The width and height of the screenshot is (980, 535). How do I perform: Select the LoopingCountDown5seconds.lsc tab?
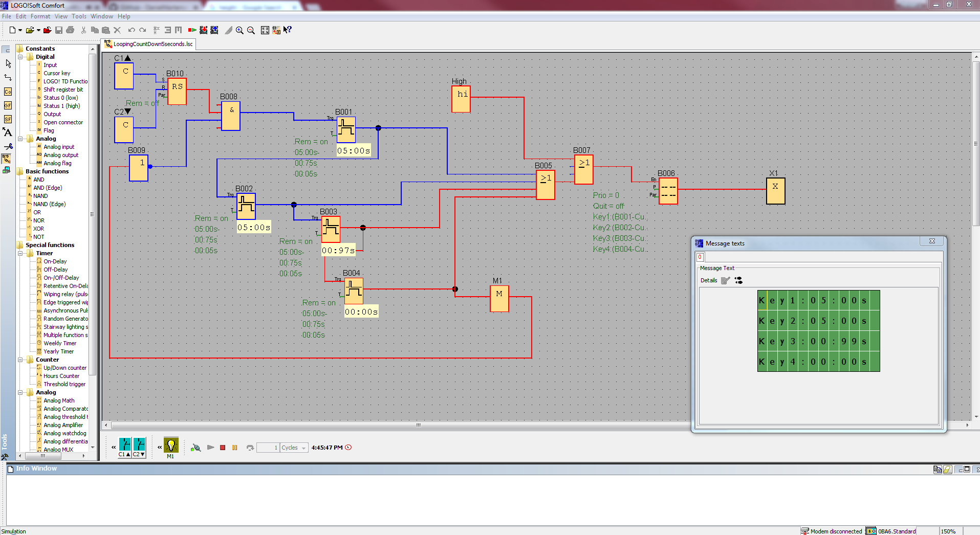(149, 44)
